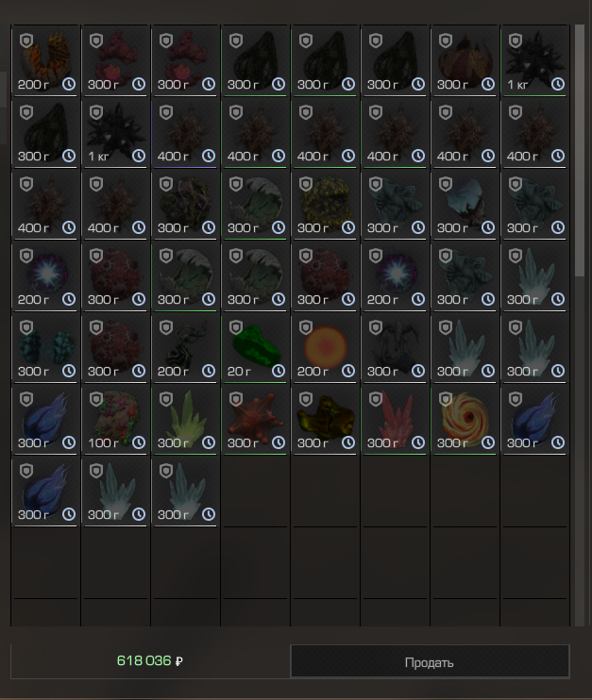The height and width of the screenshot is (700, 592).
Task: Click shield icon on orange spiral artifact
Action: pyautogui.click(x=446, y=400)
